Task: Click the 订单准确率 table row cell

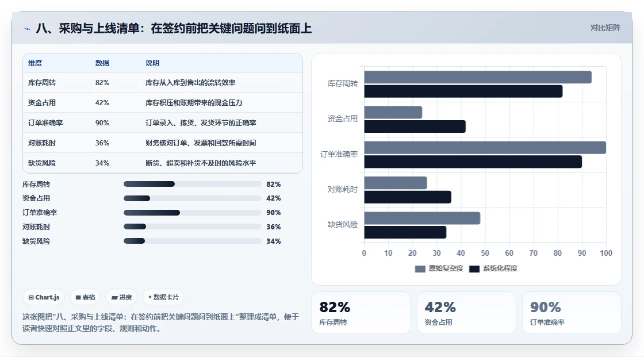Action: [x=45, y=123]
